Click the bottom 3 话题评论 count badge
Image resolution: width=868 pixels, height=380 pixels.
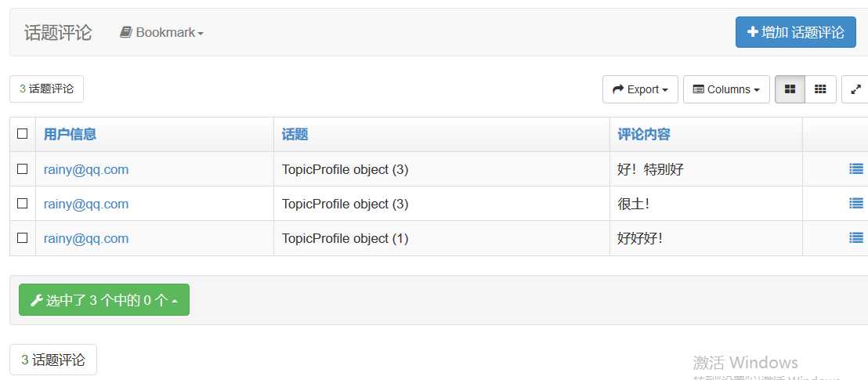coord(53,360)
